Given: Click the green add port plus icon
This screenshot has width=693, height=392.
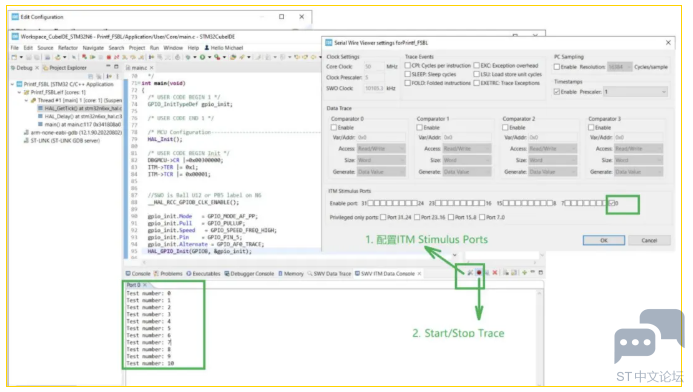Looking at the screenshot, I should [x=524, y=273].
